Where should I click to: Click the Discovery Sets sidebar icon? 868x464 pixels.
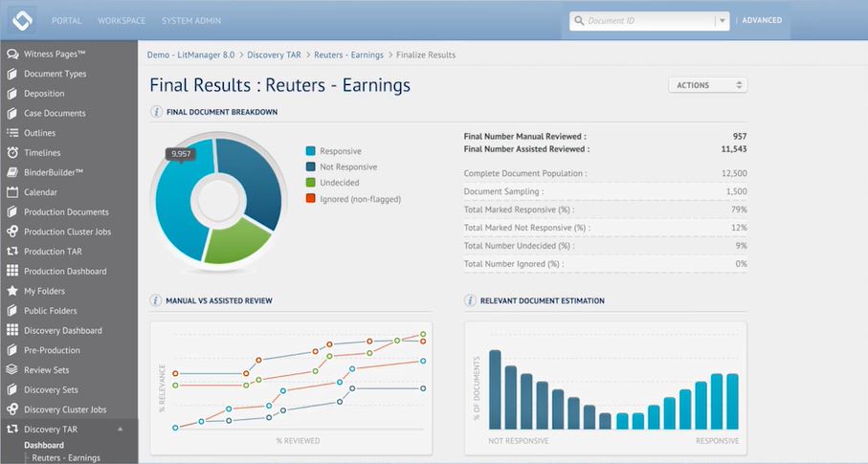tap(12, 389)
